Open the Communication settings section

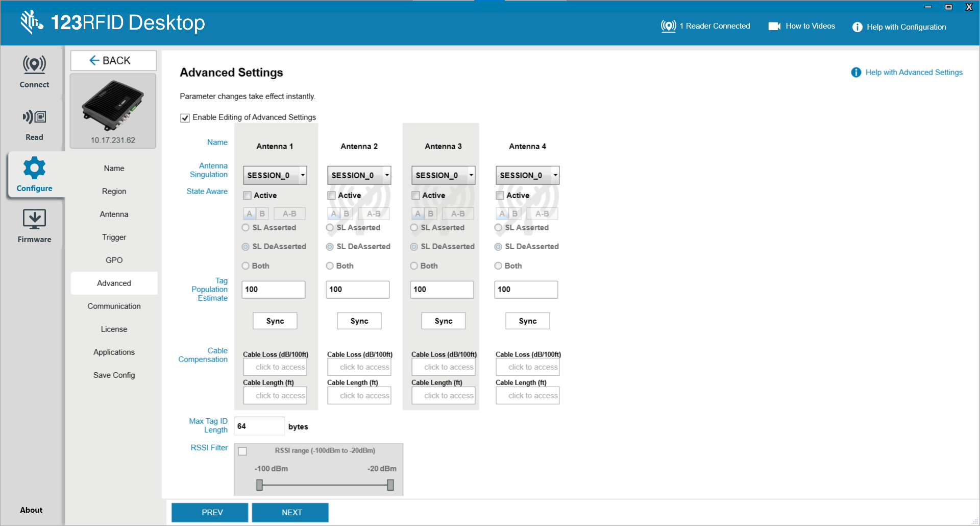pos(114,306)
